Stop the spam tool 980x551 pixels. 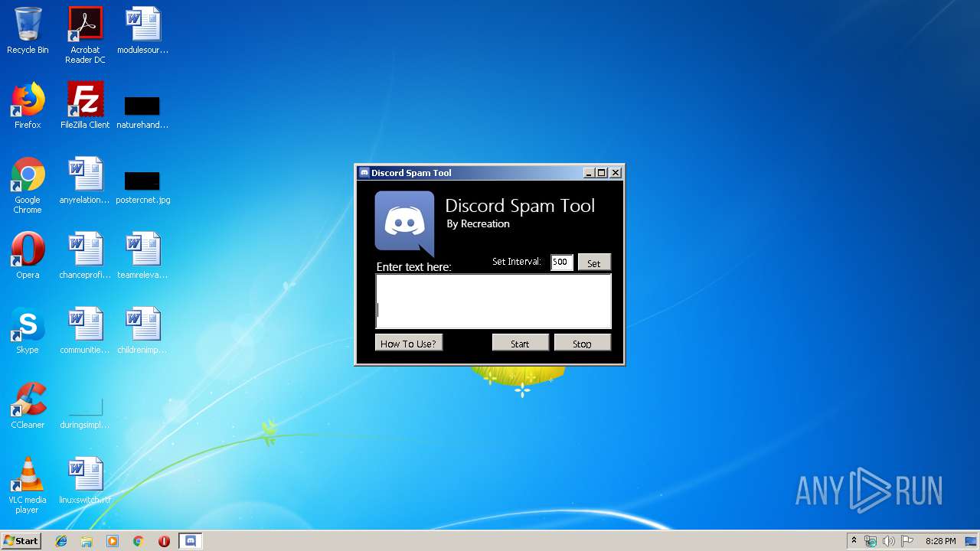click(x=583, y=343)
